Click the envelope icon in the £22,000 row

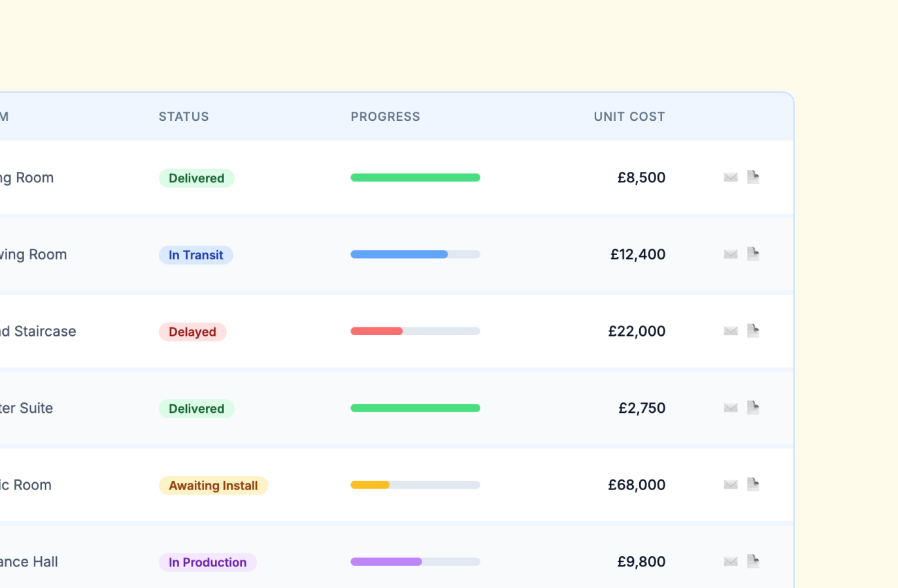pos(731,331)
